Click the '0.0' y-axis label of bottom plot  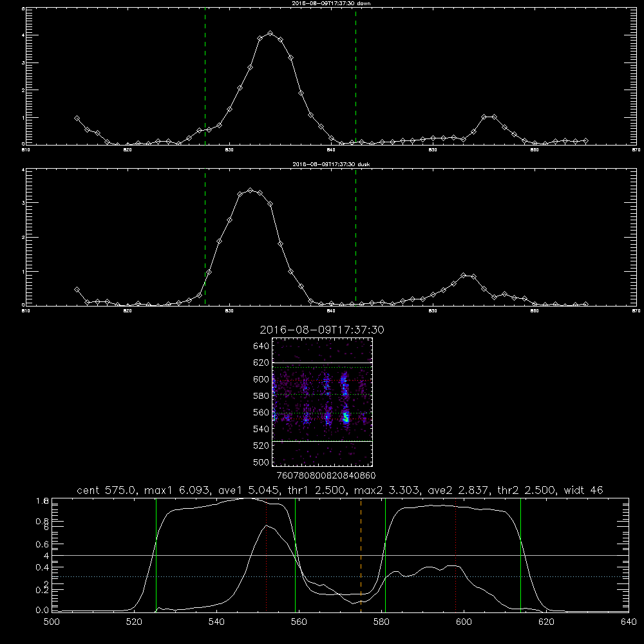(x=43, y=611)
